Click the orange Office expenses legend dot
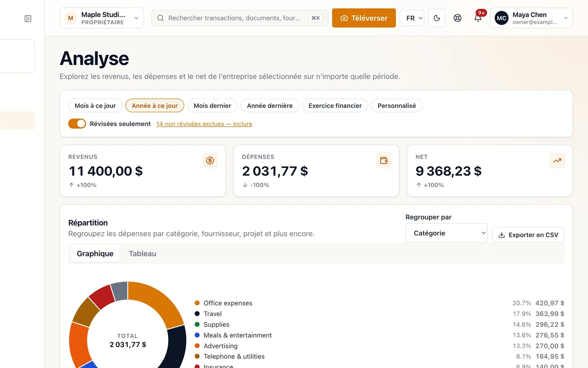The image size is (588, 368). pyautogui.click(x=197, y=303)
